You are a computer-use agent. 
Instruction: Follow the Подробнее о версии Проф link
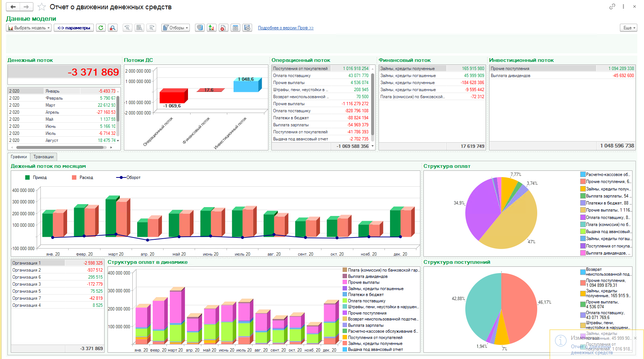[x=285, y=28]
